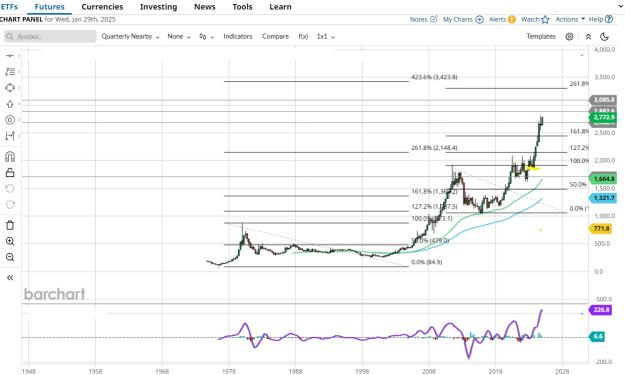The height and width of the screenshot is (375, 625).
Task: Click the blue 1,321.7 moving average label
Action: click(603, 198)
